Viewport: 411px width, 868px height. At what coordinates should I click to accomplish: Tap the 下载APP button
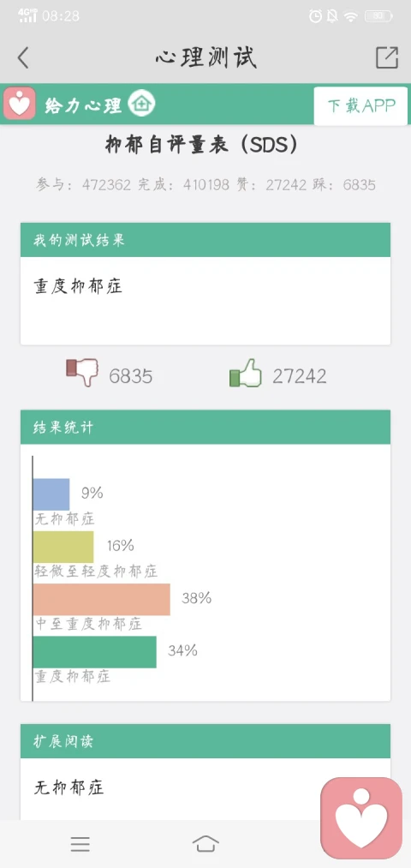pyautogui.click(x=360, y=105)
